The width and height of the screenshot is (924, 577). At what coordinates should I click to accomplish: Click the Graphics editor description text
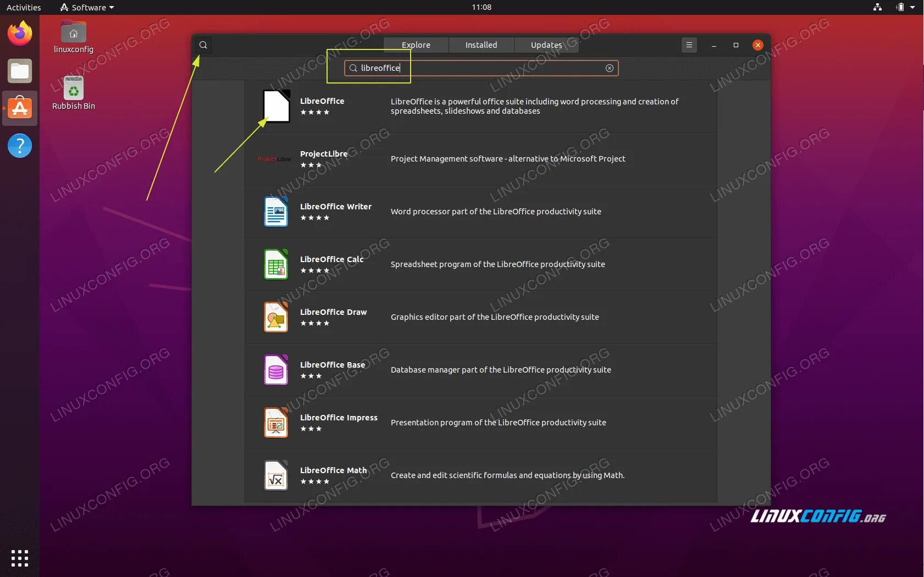[x=495, y=317]
